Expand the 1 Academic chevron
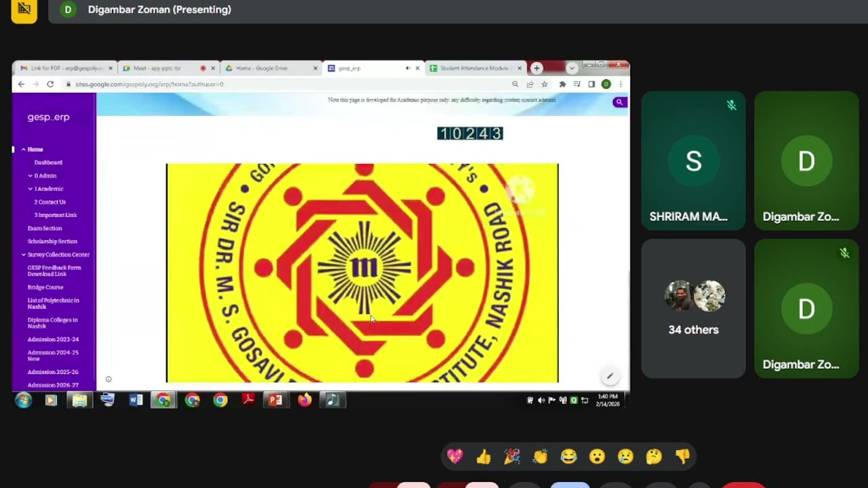Image resolution: width=868 pixels, height=488 pixels. pos(31,188)
